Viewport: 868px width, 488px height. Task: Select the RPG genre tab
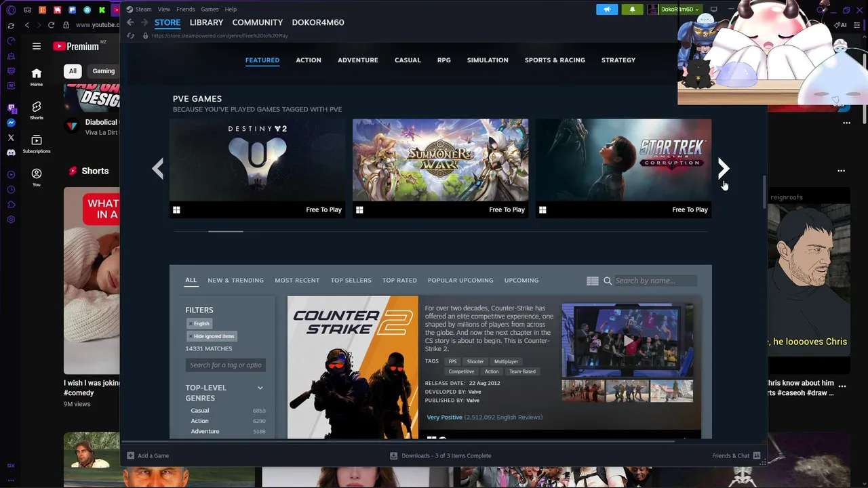[444, 60]
